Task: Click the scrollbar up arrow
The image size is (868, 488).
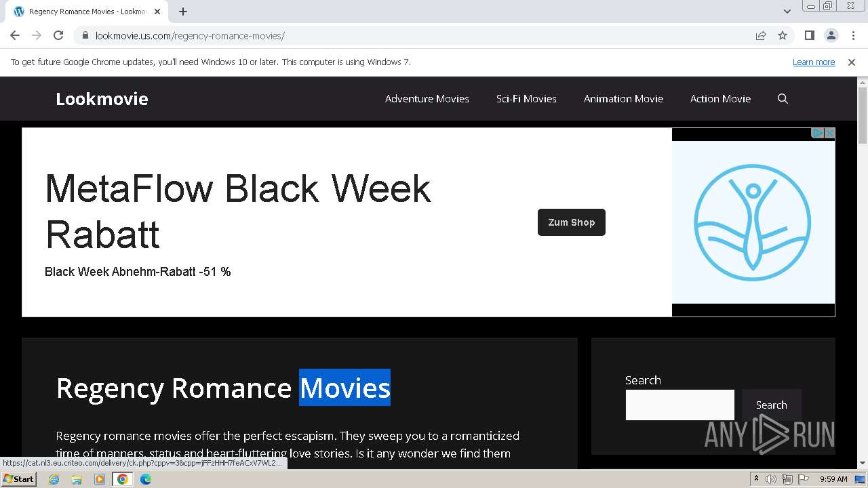Action: click(863, 83)
